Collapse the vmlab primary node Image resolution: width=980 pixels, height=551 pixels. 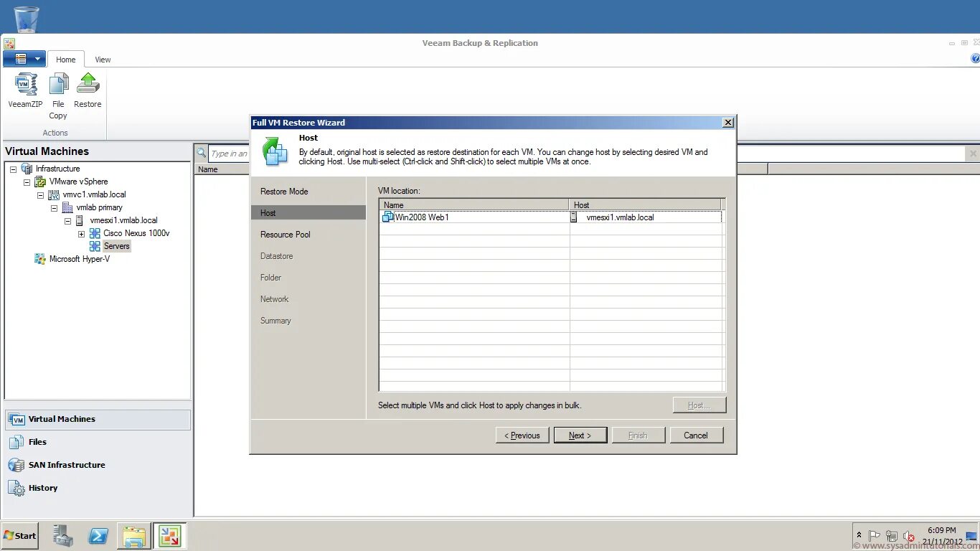[54, 207]
